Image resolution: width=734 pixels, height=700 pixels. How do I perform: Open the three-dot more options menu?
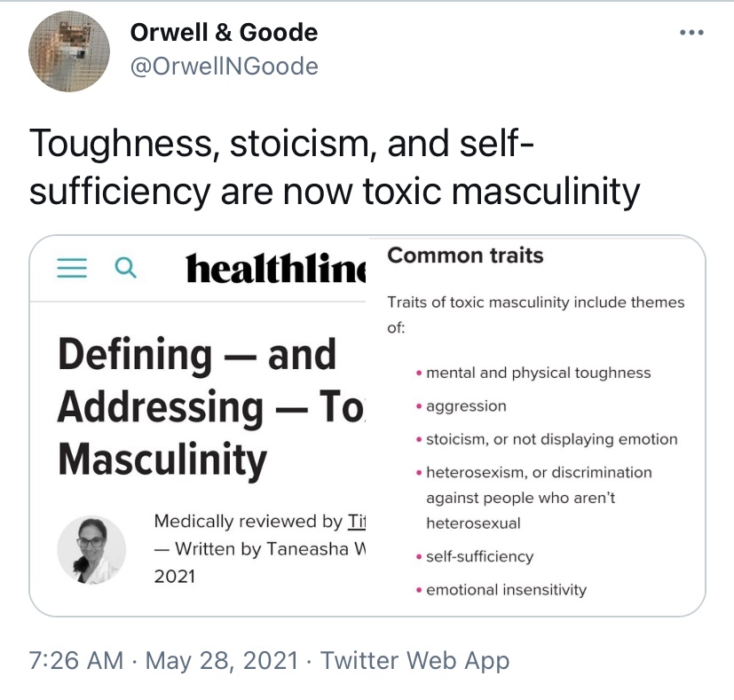click(x=691, y=32)
